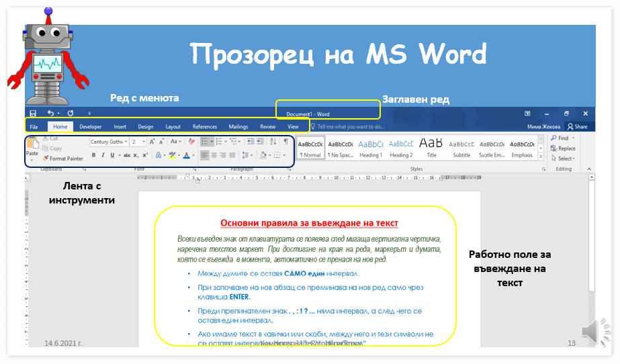Open the Paste options arrow below Paste
Image resolution: width=620 pixels, height=364 pixels.
click(32, 160)
